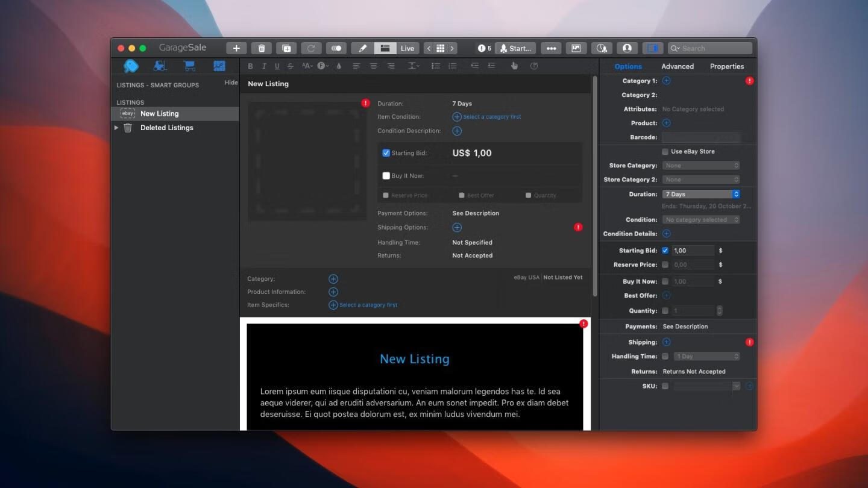The height and width of the screenshot is (488, 868).
Task: Check the Use eBay Store option
Action: [x=665, y=152]
